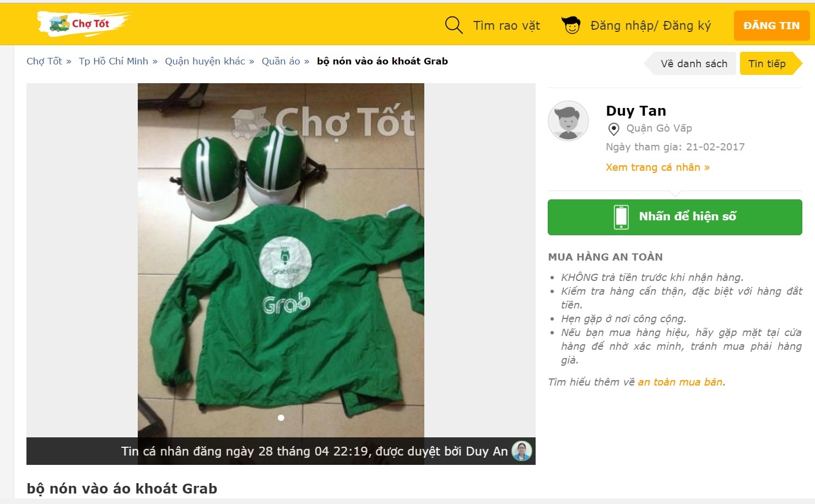
Task: Select the carousel dot below the photo
Action: click(280, 418)
